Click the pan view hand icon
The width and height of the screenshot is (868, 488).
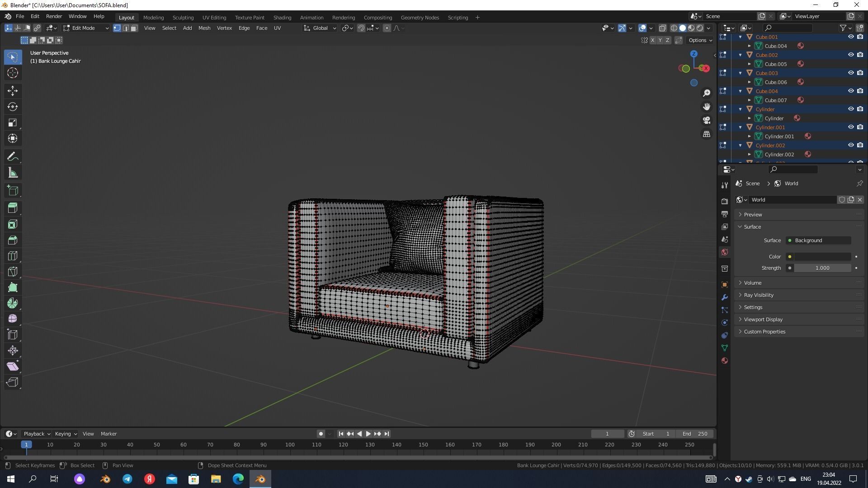click(x=707, y=107)
